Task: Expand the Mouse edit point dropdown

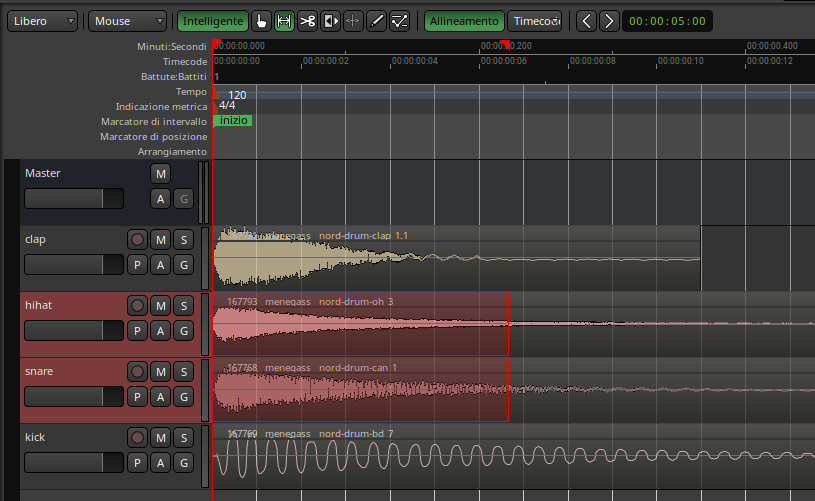Action: pyautogui.click(x=128, y=21)
